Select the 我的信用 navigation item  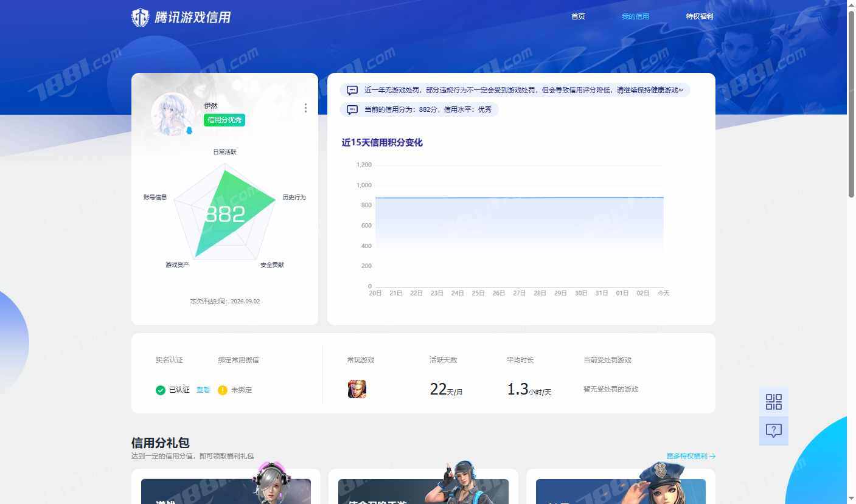click(x=635, y=16)
